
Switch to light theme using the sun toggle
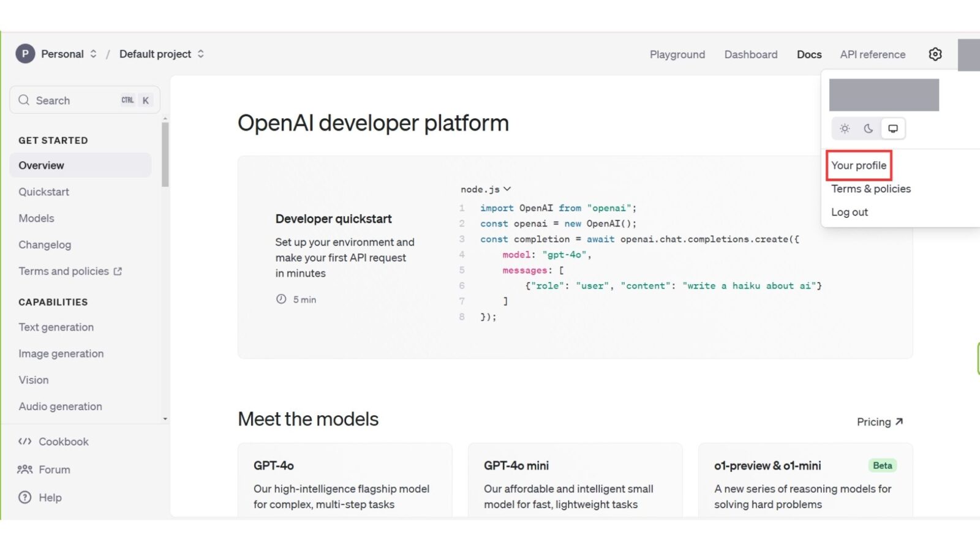click(x=845, y=129)
